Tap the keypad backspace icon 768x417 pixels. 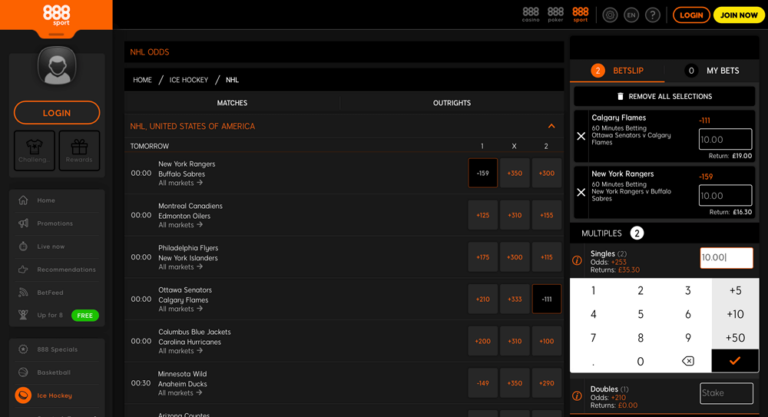[x=688, y=361]
